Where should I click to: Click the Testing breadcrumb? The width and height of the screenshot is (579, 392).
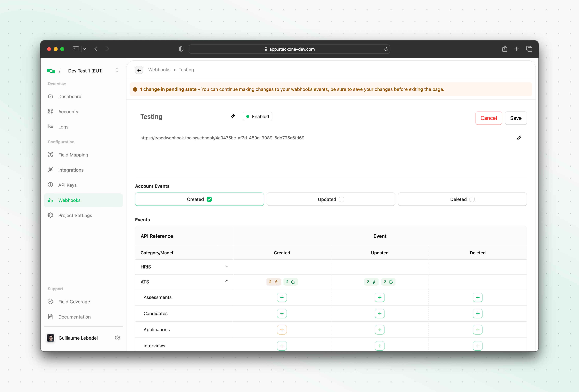click(x=186, y=70)
